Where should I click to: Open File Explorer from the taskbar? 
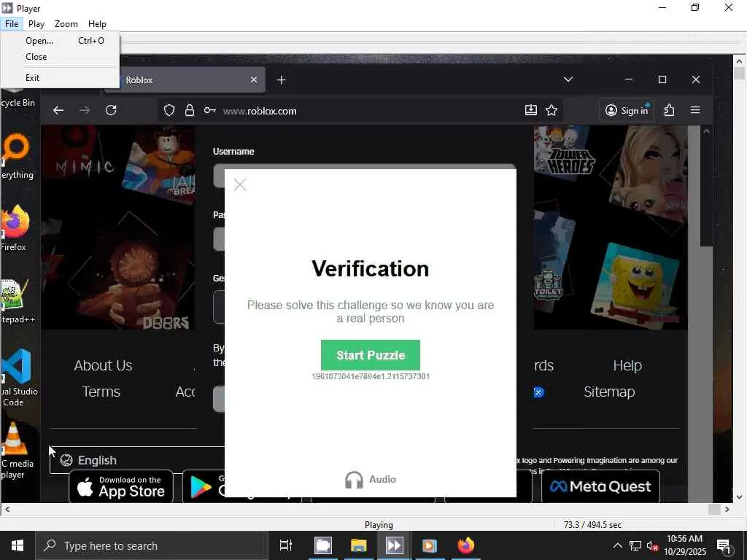(x=359, y=545)
